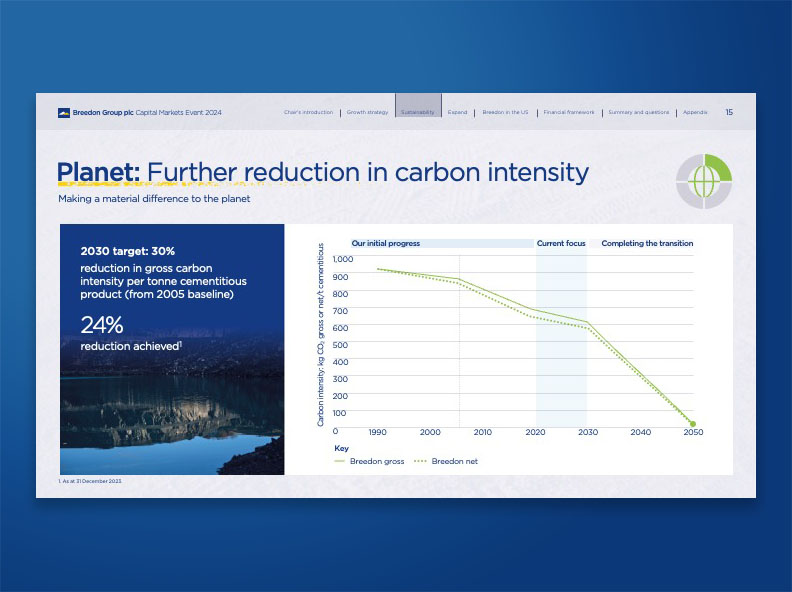Viewport: 792px width, 592px height.
Task: Click the 'Breedon gross' legend entry
Action: tap(369, 461)
